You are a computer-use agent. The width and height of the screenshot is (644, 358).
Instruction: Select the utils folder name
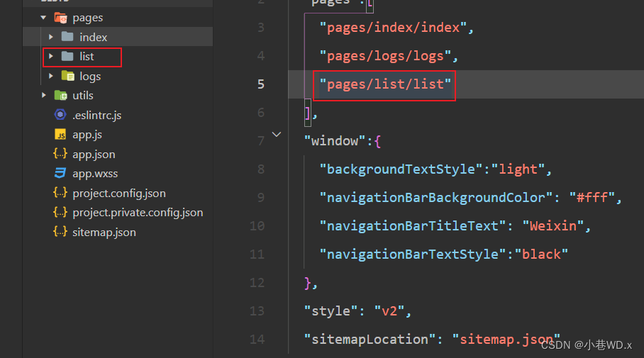click(x=83, y=96)
